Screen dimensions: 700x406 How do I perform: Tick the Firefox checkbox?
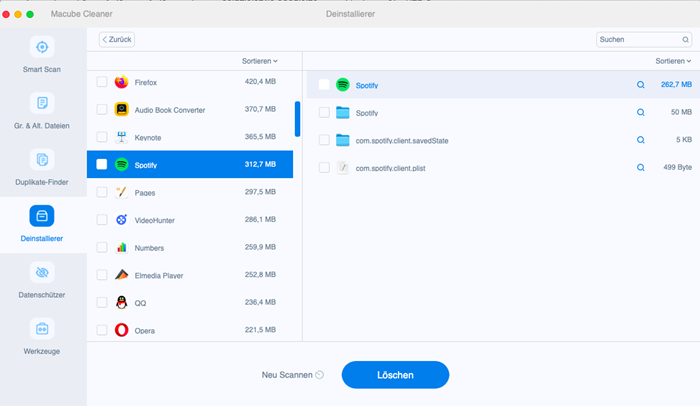(x=102, y=82)
